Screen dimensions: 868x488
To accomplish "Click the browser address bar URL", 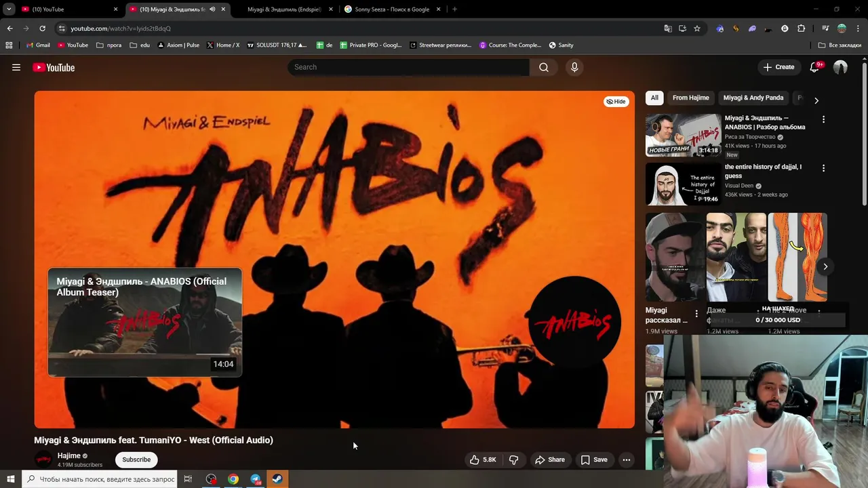I will 121,28.
